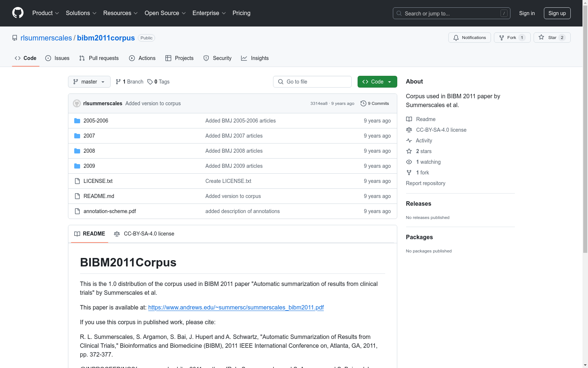588x368 pixels.
Task: Focus the Search or jump to field
Action: (x=452, y=13)
